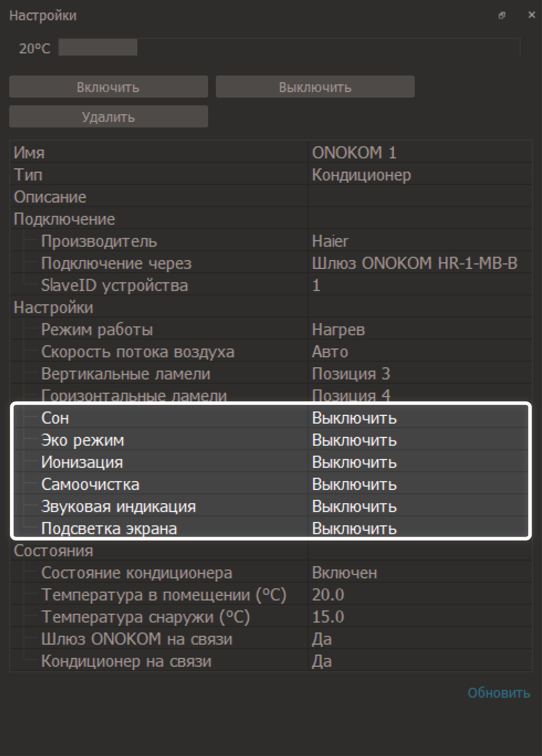Click the float panel icon in title bar
542x756 pixels.
click(x=502, y=16)
